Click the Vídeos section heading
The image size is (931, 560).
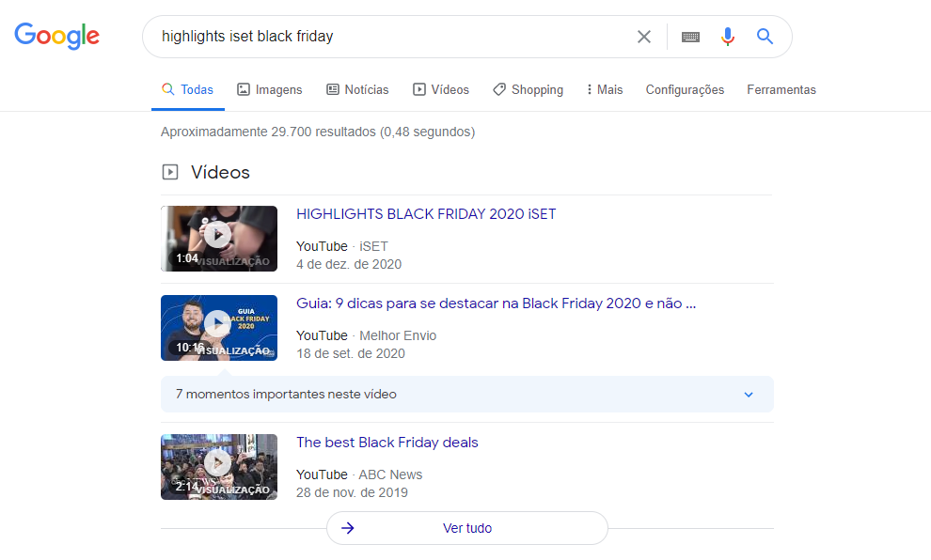pos(220,172)
